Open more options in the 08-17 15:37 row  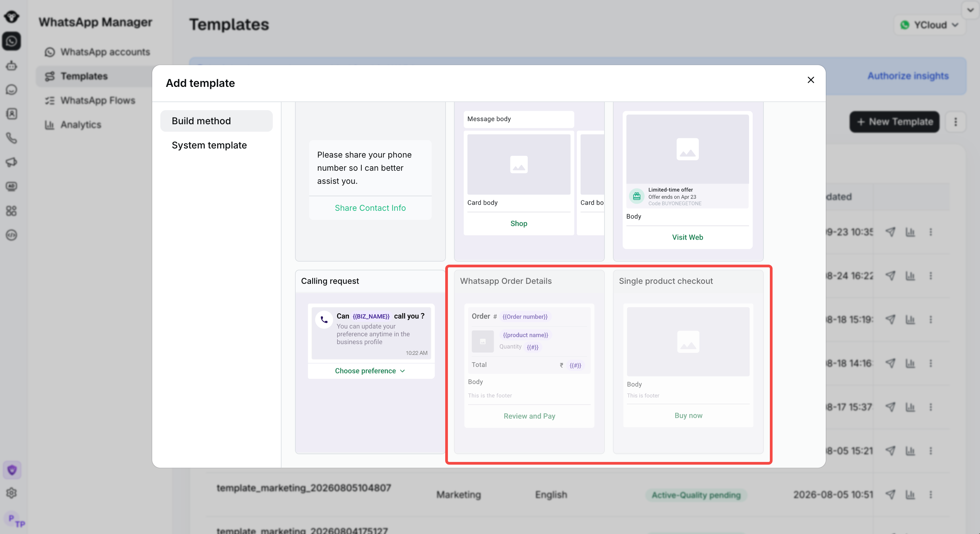(x=930, y=407)
